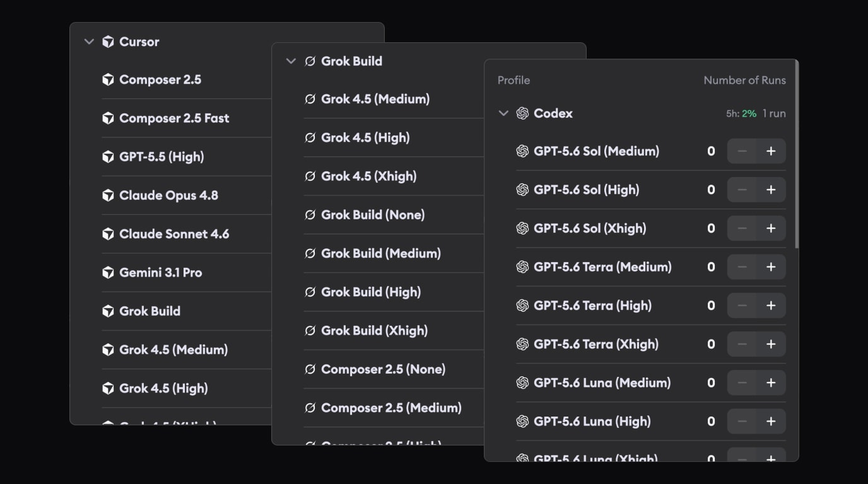Click the Codex panel vertical scrollbar

[797, 154]
